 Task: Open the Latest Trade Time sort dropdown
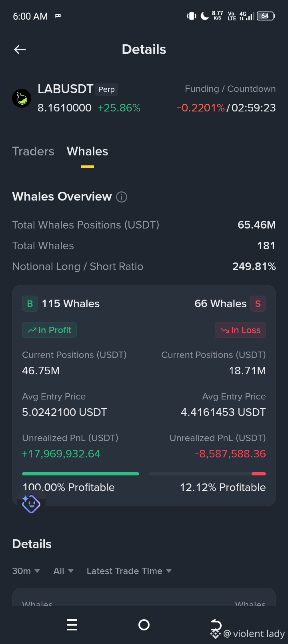tap(129, 571)
